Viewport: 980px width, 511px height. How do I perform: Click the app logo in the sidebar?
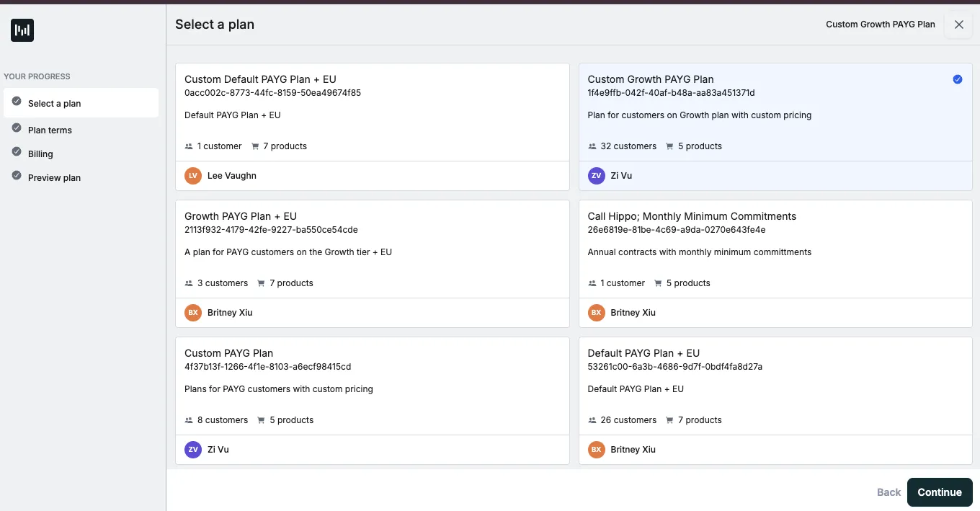22,30
